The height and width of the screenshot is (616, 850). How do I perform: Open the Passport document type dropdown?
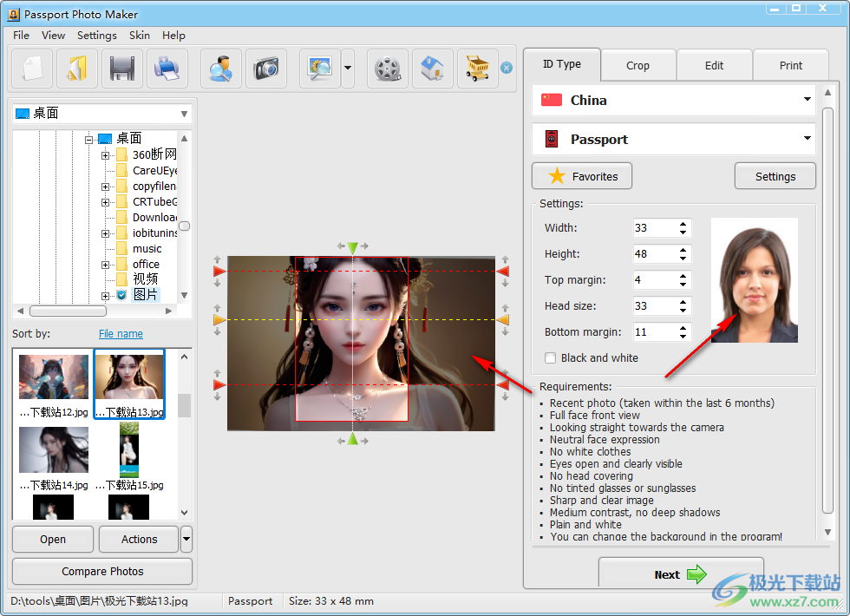click(807, 138)
